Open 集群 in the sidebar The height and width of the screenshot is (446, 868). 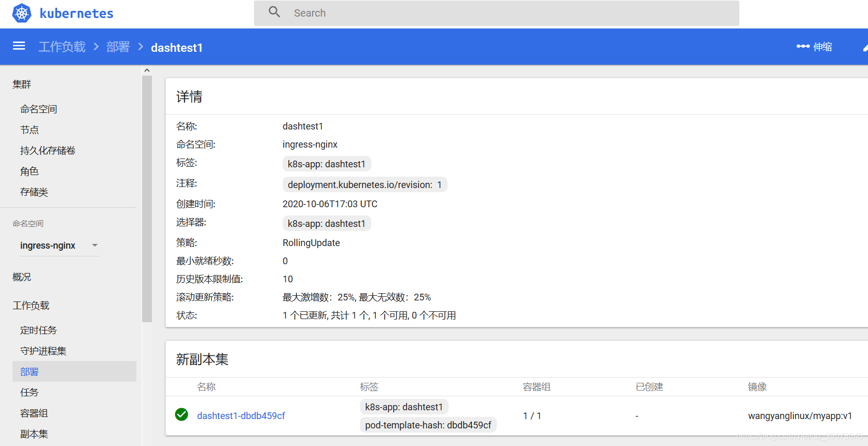tap(22, 84)
